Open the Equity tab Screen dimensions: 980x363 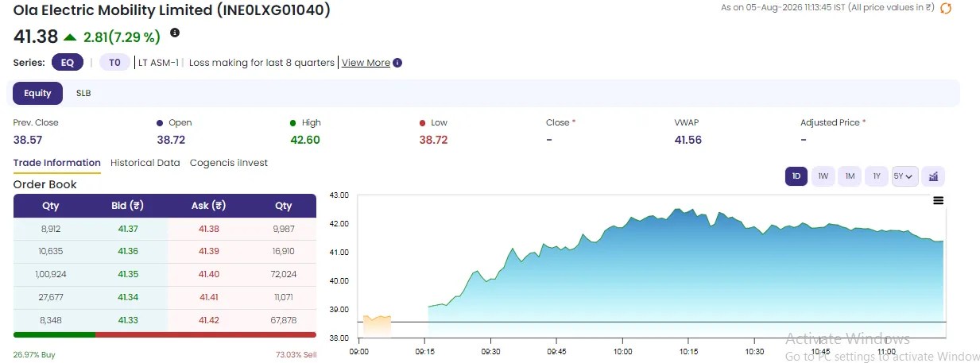point(37,93)
